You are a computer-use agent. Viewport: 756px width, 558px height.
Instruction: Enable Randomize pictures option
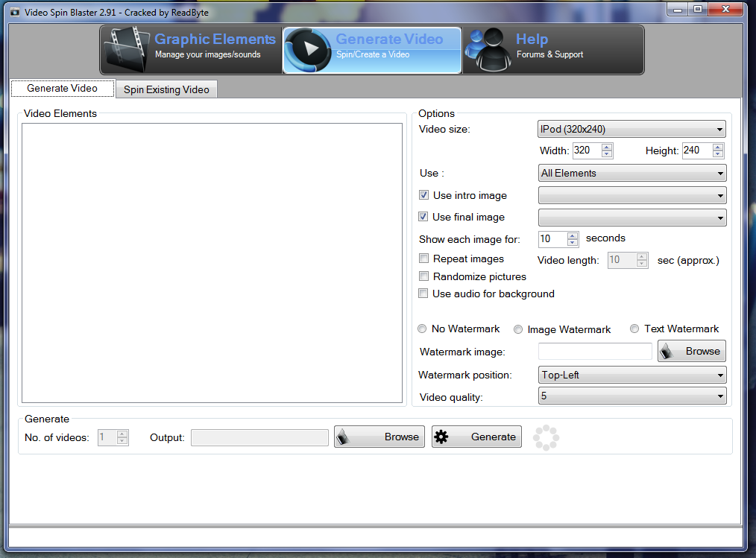click(x=423, y=276)
